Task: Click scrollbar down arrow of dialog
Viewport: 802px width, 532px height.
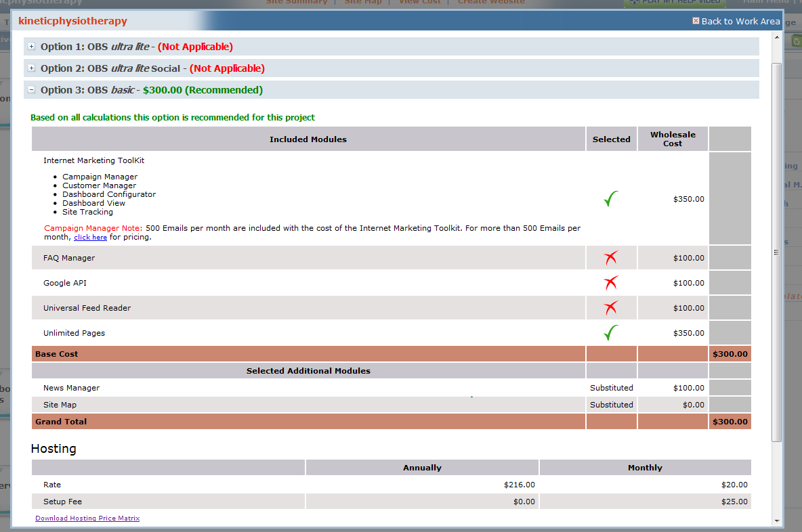Action: 777,520
